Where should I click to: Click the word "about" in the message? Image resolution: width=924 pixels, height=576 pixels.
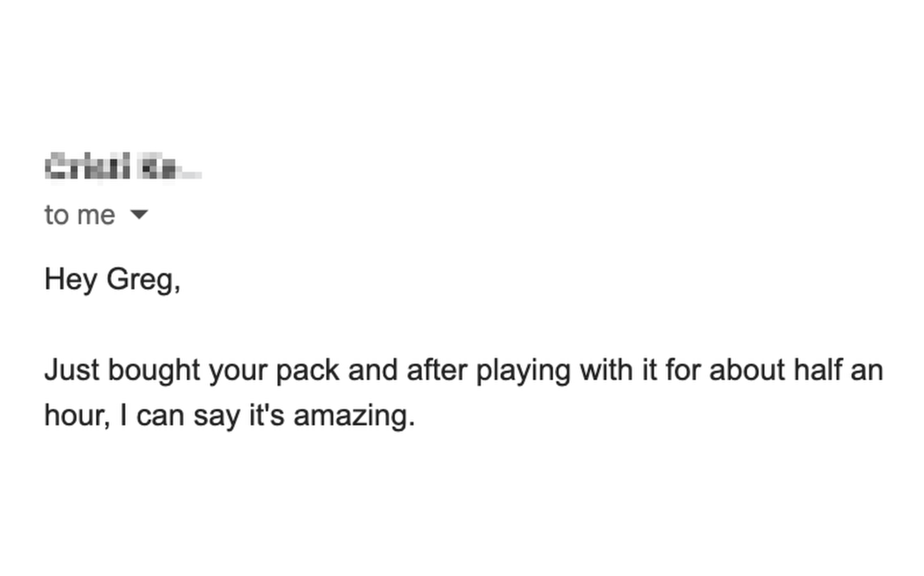click(747, 370)
